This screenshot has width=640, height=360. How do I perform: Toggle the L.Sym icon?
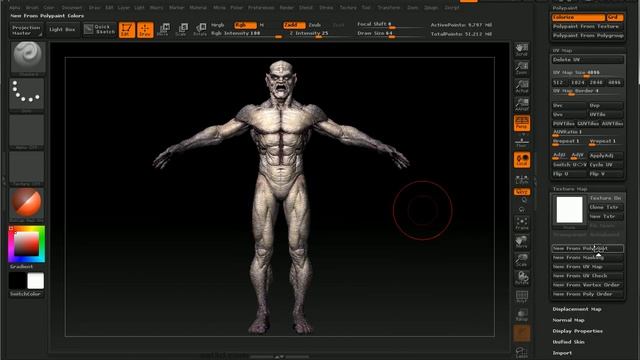pos(522,179)
